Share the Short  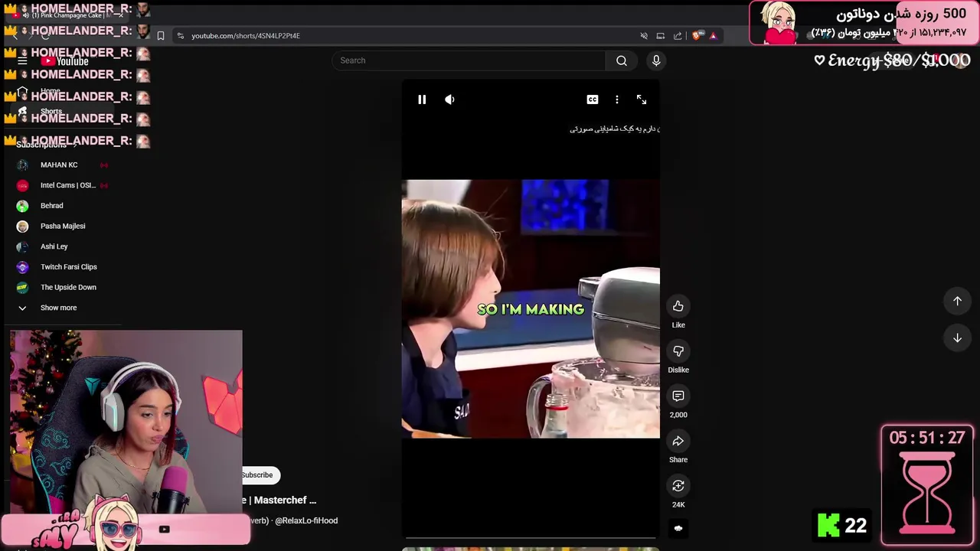coord(678,441)
